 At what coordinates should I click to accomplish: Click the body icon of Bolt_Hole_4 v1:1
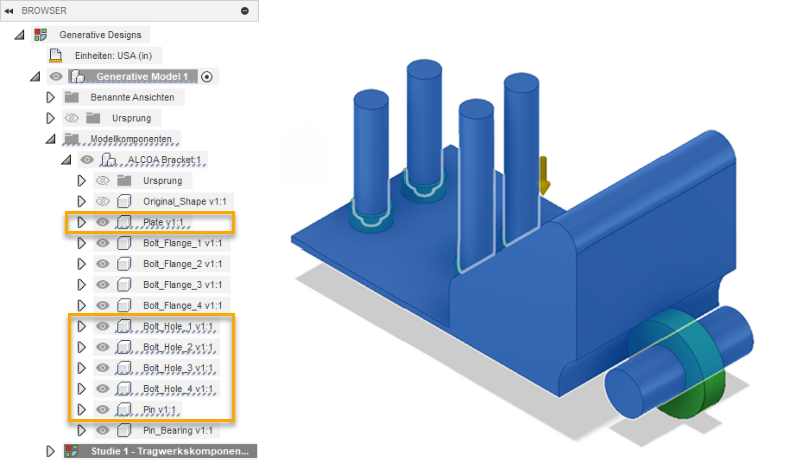[124, 389]
